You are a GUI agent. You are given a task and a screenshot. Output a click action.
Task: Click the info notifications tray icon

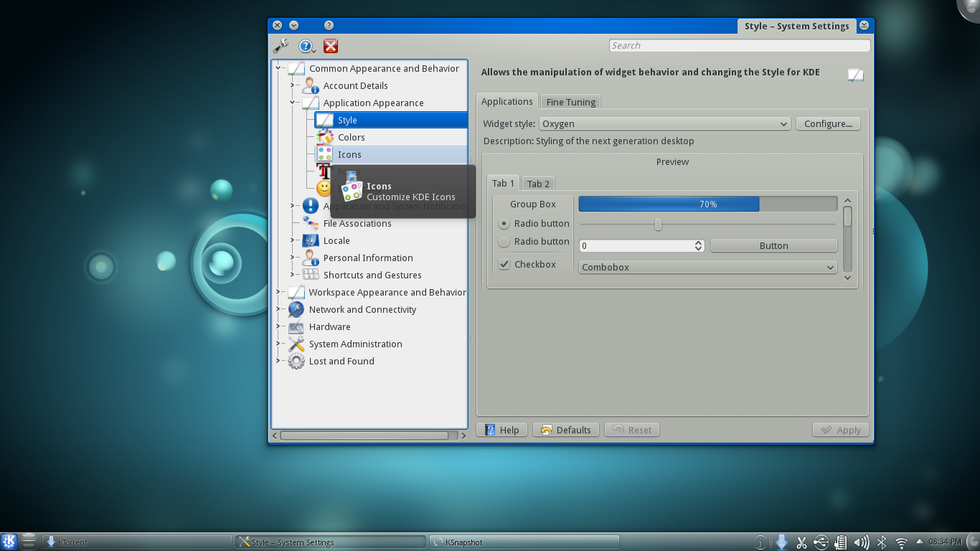[x=761, y=542]
